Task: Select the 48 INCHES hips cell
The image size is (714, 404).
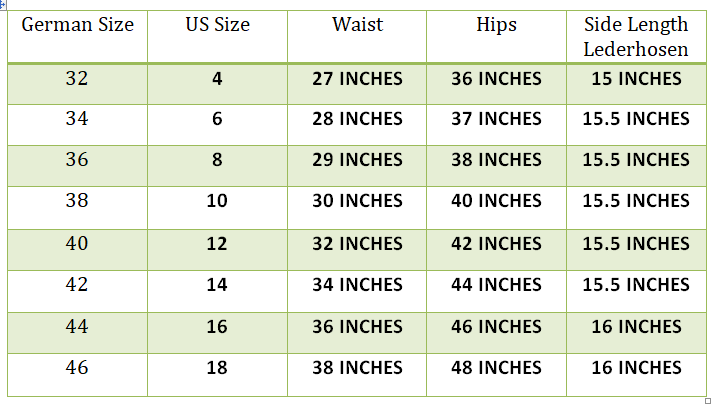Action: pyautogui.click(x=496, y=368)
